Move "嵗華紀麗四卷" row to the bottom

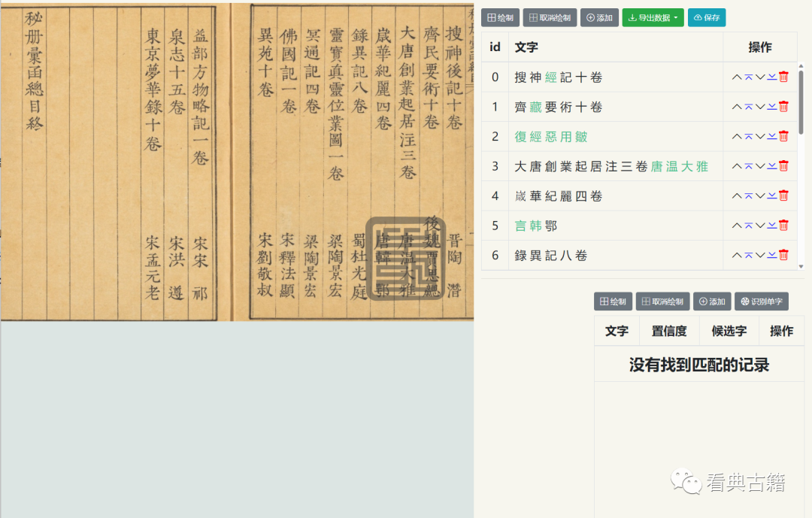point(768,195)
